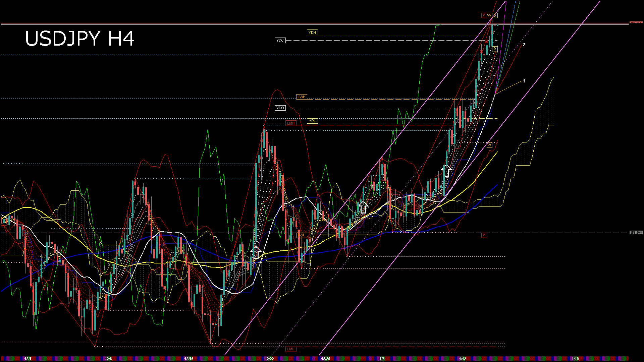Select the LMH last-month-high label
The width and height of the screenshot is (644, 362).
point(291,123)
